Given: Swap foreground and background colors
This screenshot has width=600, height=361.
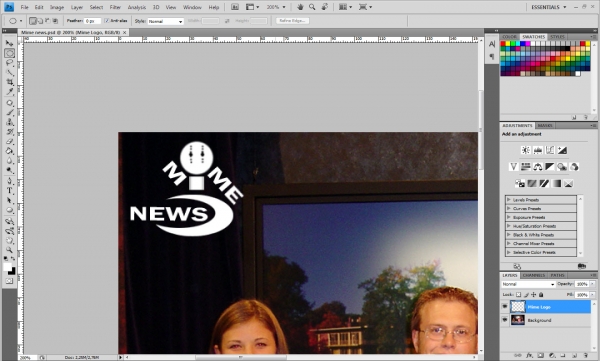Looking at the screenshot, I should (13, 259).
